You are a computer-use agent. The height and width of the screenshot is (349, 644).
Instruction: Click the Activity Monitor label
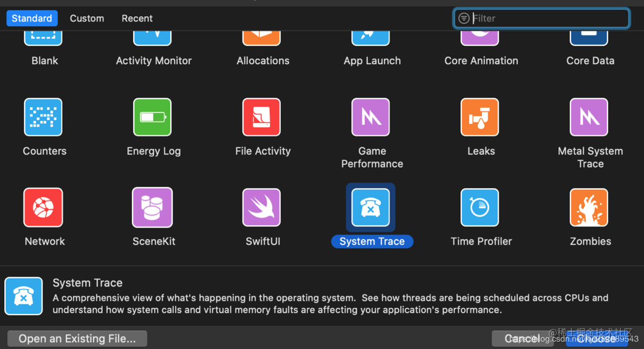point(154,60)
